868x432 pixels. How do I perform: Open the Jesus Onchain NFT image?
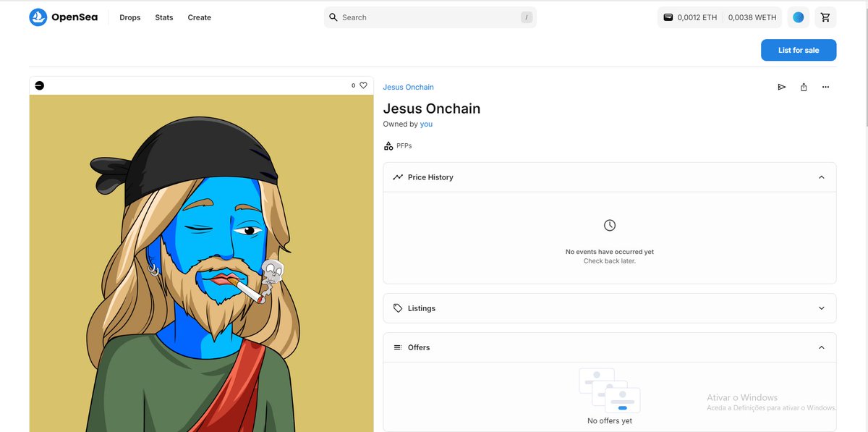(x=202, y=263)
